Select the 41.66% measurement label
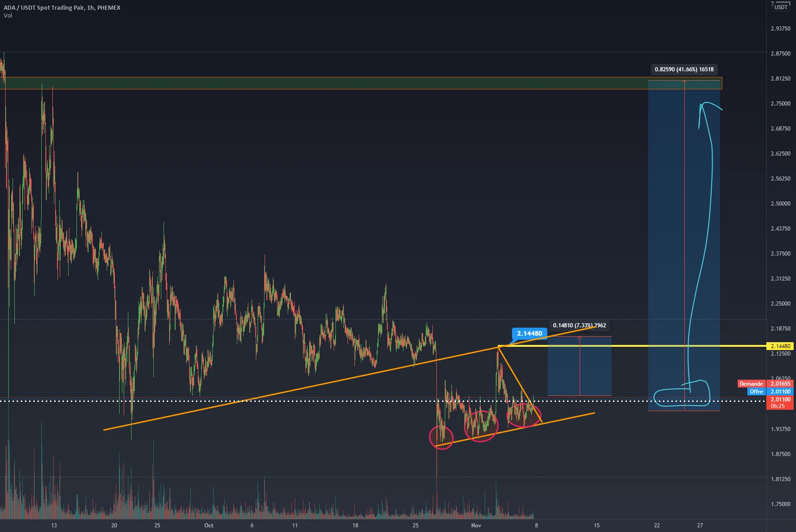This screenshot has height=532, width=796. [x=684, y=69]
